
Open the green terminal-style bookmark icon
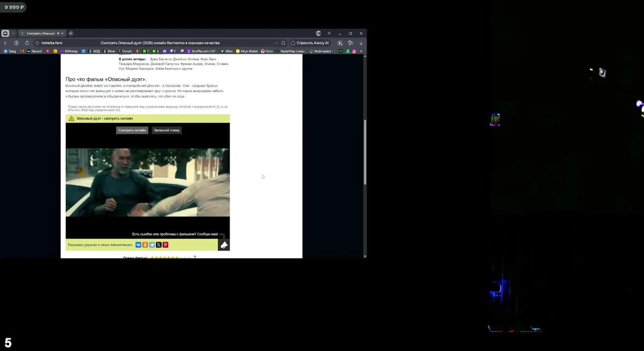click(341, 51)
